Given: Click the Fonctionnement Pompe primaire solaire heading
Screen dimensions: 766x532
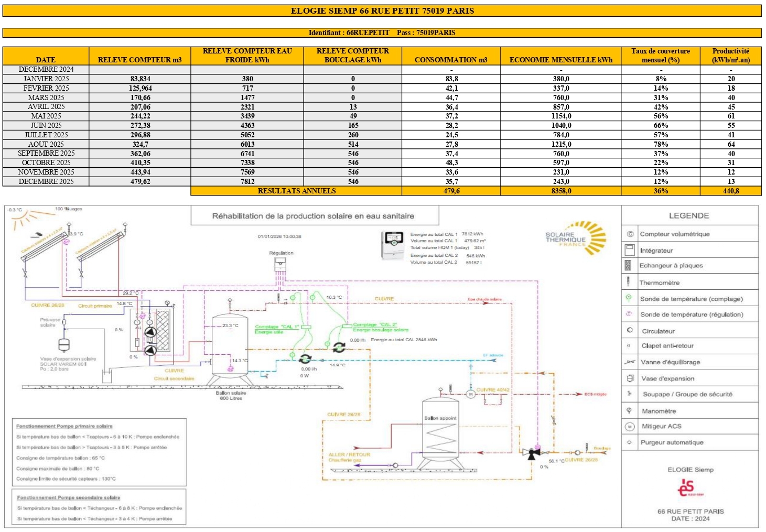Looking at the screenshot, I should click(64, 426).
